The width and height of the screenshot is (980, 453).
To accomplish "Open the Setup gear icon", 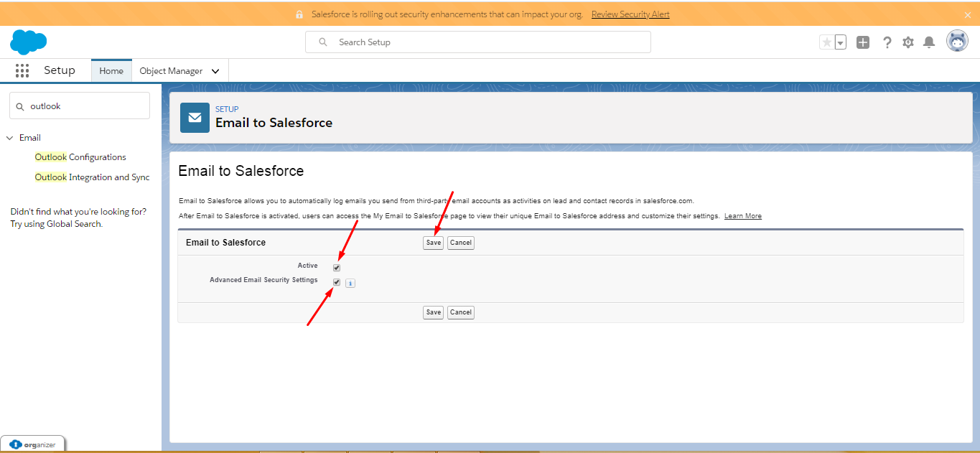I will (x=908, y=42).
